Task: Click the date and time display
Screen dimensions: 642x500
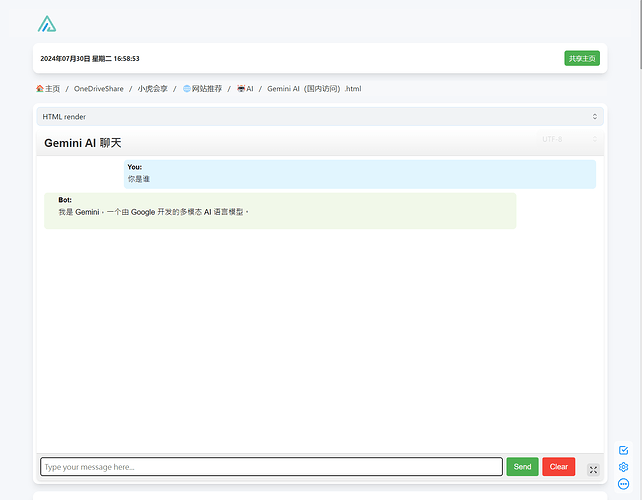Action: click(90, 59)
